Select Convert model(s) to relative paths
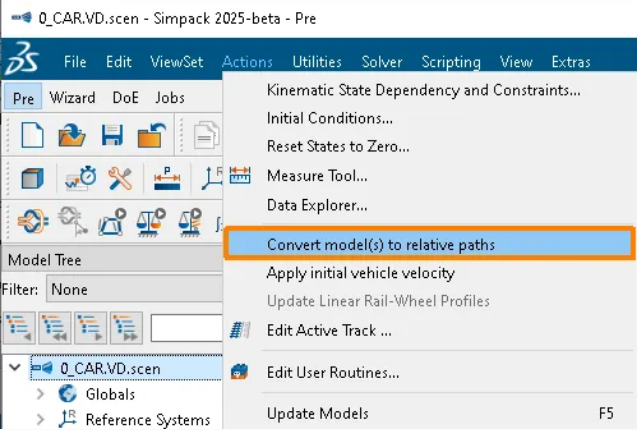The image size is (637, 430). coord(429,244)
